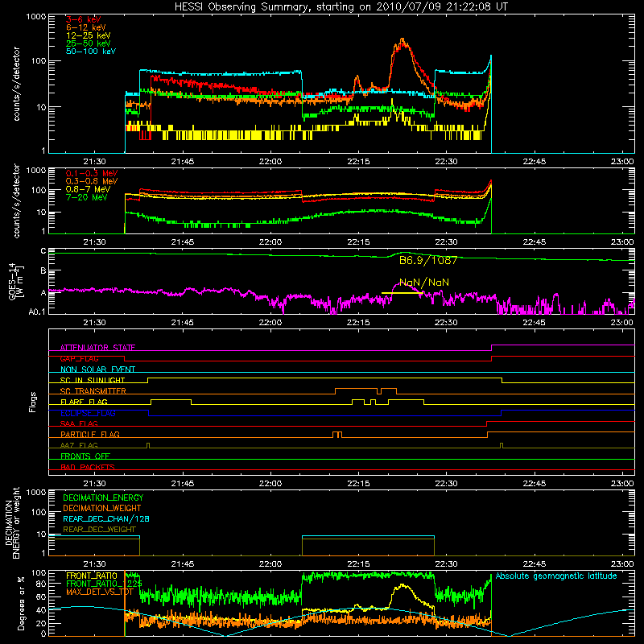This screenshot has width=644, height=644.
Task: Click the Absolute geomagnetic latitude label
Action: coord(556,576)
